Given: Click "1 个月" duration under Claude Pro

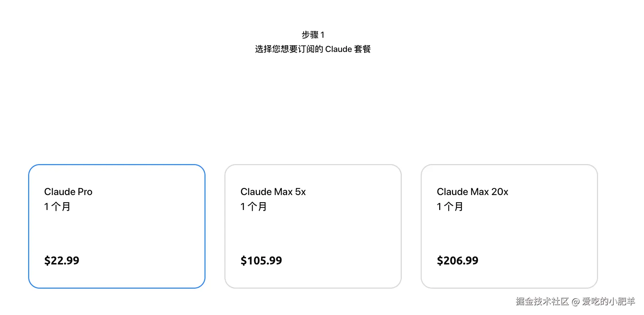Looking at the screenshot, I should (57, 206).
